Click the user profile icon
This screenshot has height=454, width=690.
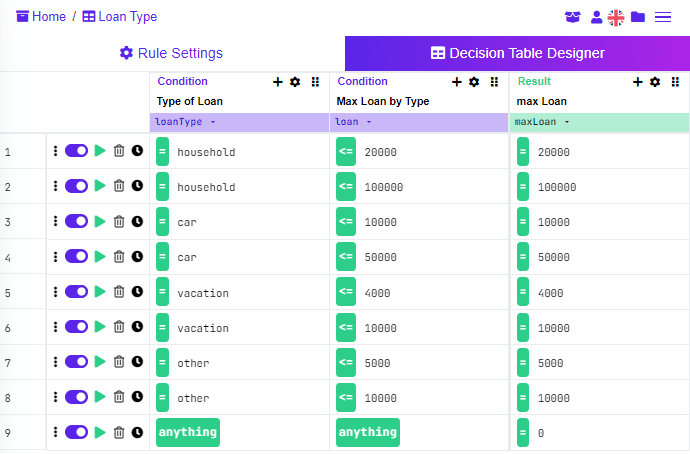pos(596,17)
